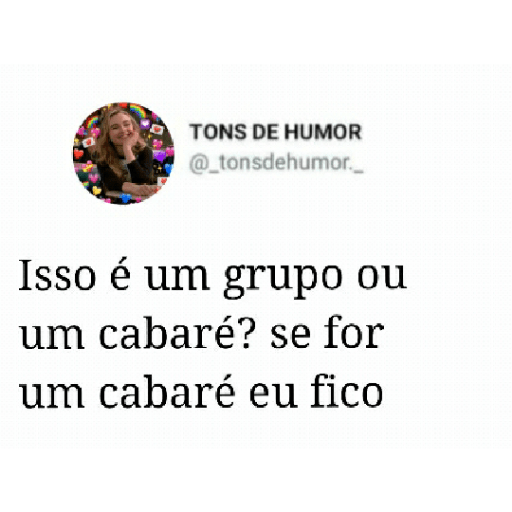Click the red heart emoji on avatar's left edge
Viewport: 512px width, 512px height.
(79, 154)
